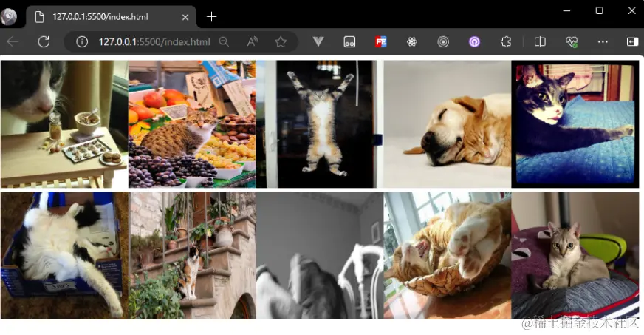Click the cat at fruit market image

click(x=192, y=124)
